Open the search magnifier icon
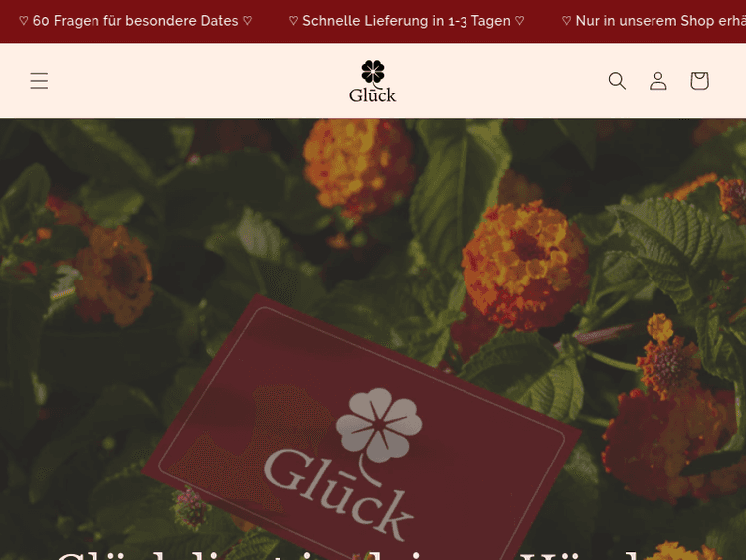The image size is (746, 560). [x=617, y=81]
